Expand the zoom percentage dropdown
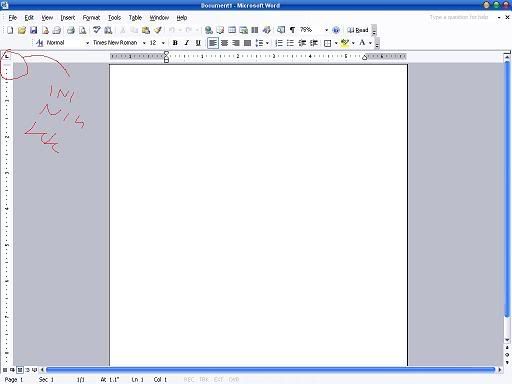 [x=326, y=30]
